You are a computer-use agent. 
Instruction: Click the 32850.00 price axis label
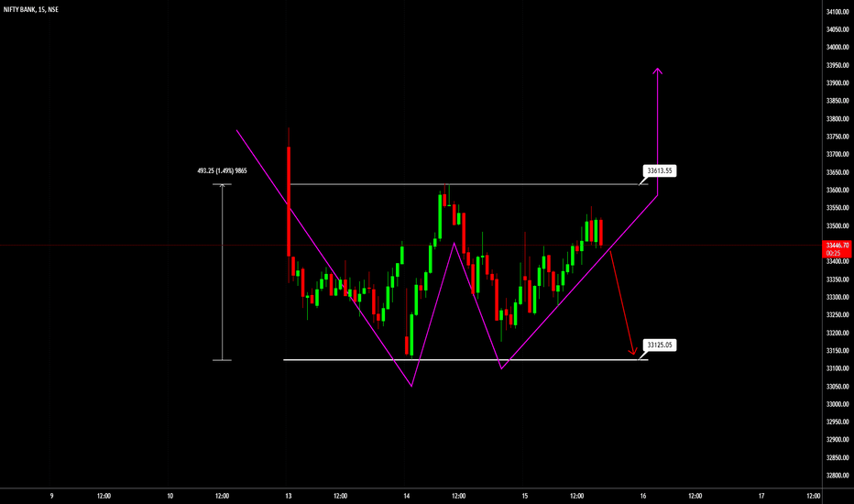pyautogui.click(x=838, y=457)
